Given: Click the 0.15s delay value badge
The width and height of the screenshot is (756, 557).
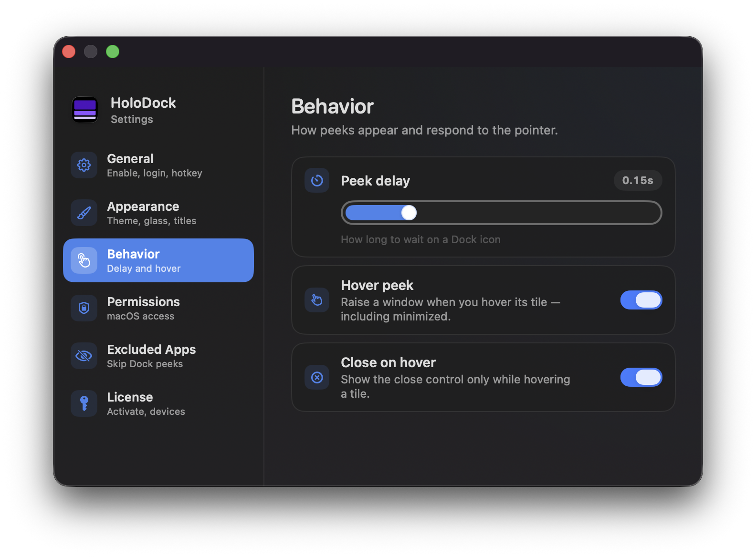Looking at the screenshot, I should (638, 180).
